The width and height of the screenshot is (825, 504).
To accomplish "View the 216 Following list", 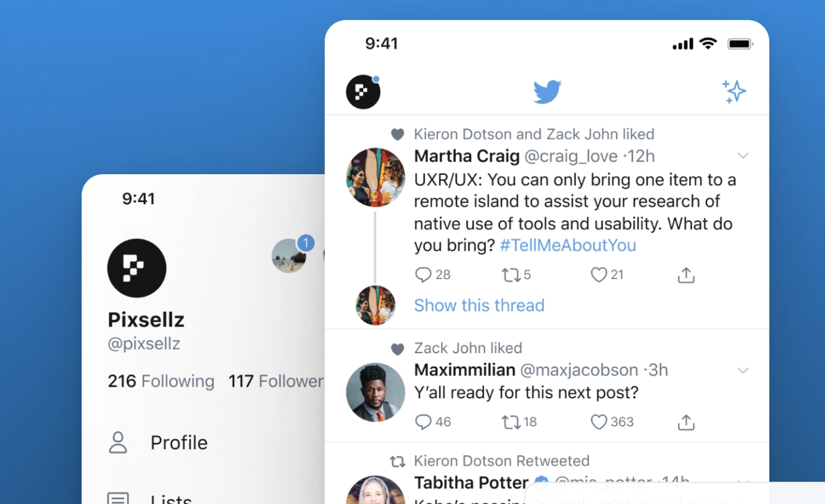I will click(x=161, y=381).
